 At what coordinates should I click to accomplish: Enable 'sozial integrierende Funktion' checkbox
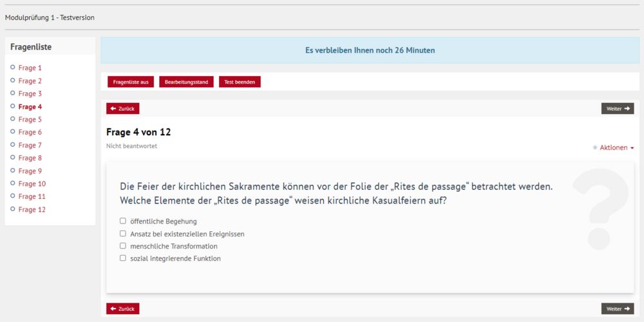pyautogui.click(x=123, y=258)
